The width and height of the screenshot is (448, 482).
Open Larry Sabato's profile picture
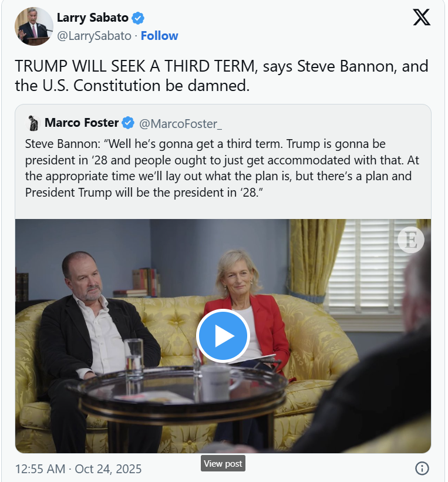tap(34, 26)
